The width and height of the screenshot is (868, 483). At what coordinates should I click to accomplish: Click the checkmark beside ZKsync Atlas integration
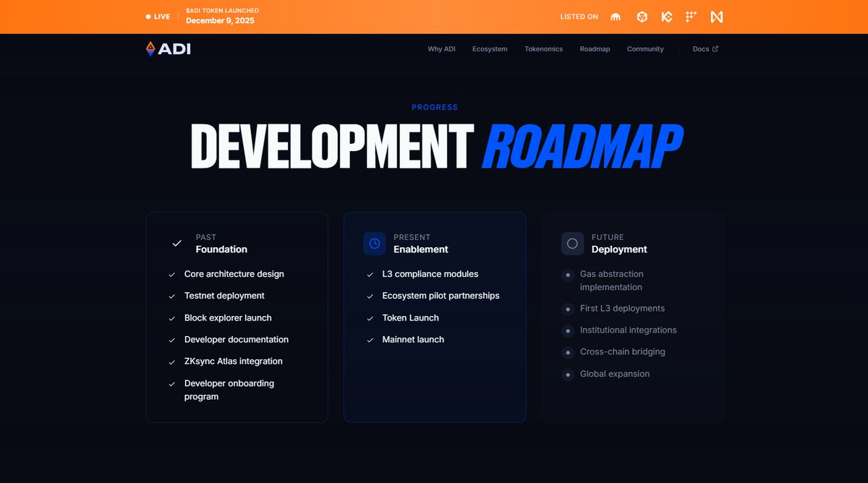(172, 362)
